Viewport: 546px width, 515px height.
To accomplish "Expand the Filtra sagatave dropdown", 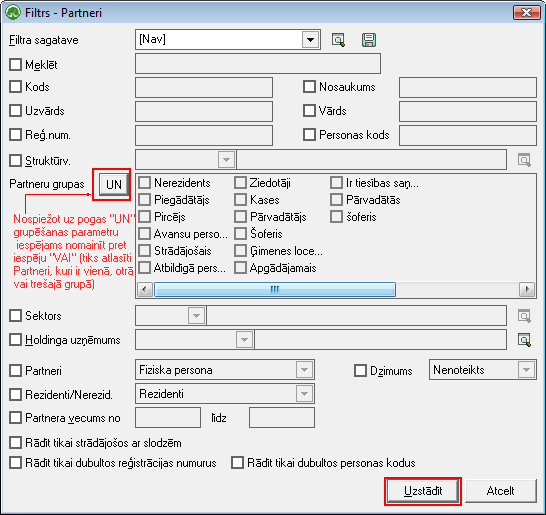I will point(310,40).
